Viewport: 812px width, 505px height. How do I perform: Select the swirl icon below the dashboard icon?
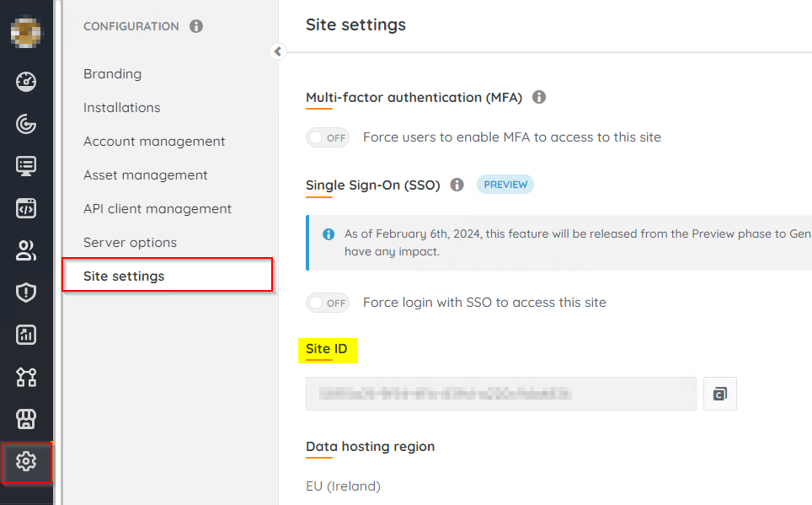25,124
